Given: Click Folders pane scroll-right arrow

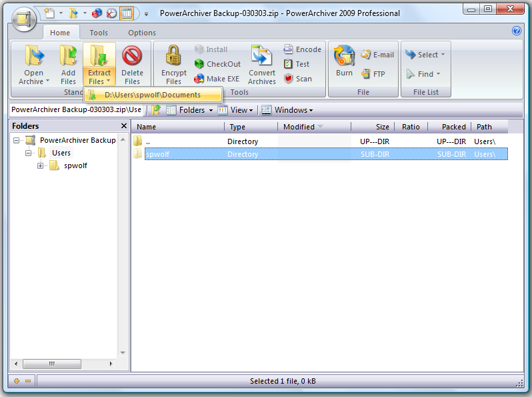Looking at the screenshot, I should tap(111, 364).
